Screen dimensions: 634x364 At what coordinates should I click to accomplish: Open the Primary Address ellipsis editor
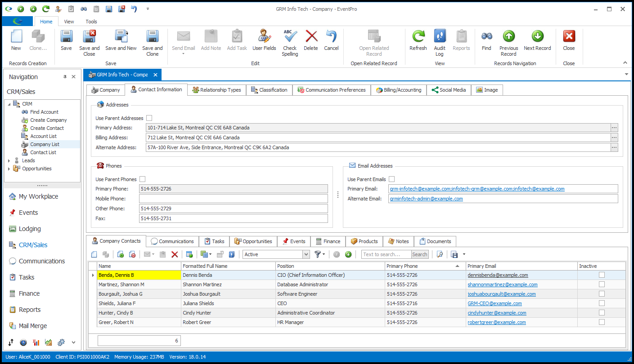(614, 128)
